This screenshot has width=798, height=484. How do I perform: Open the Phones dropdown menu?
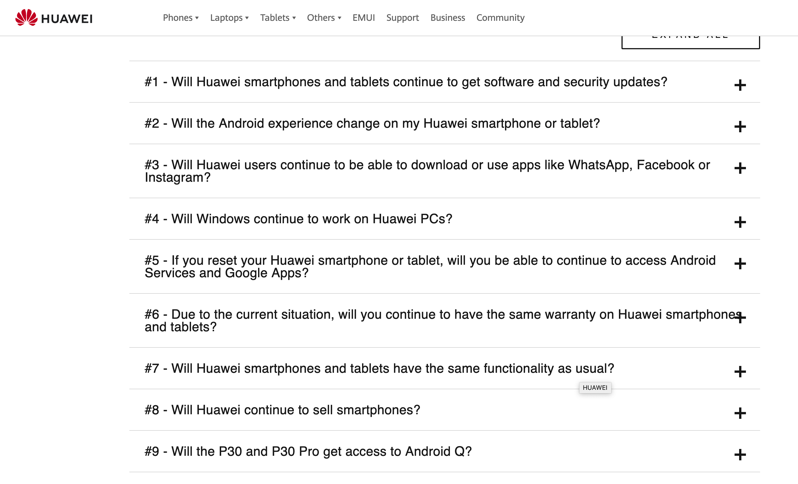click(x=181, y=18)
